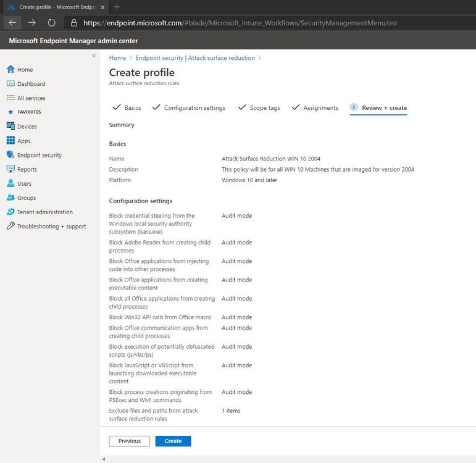The image size is (476, 463).
Task: Click the Basics step checkmark
Action: [x=117, y=107]
